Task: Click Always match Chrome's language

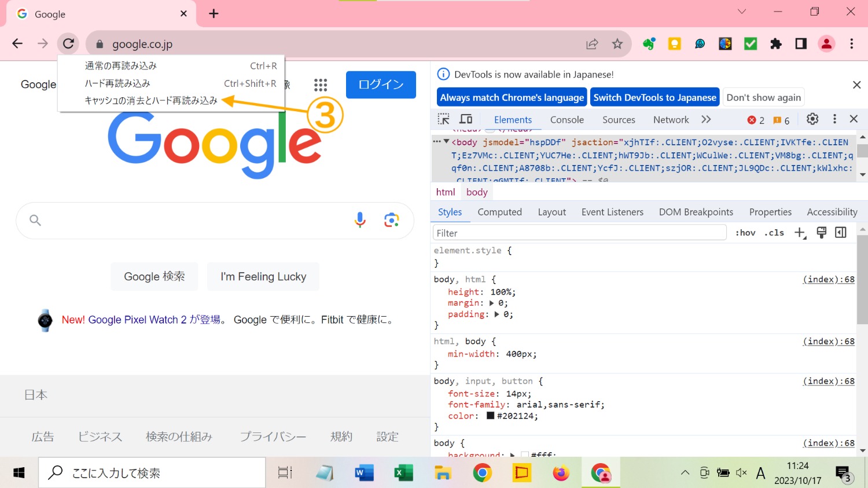Action: (x=512, y=97)
